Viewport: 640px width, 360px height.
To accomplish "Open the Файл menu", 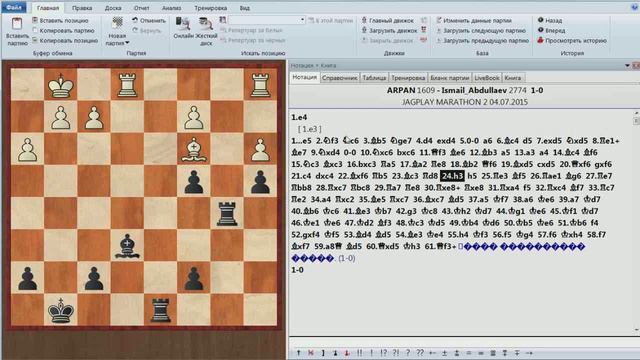I will tap(14, 7).
